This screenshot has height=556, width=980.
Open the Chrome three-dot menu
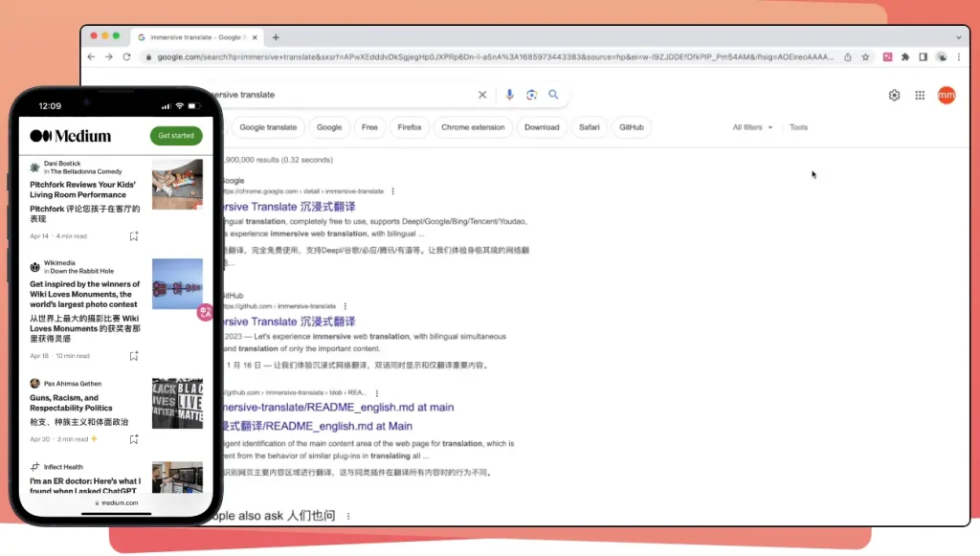[x=959, y=56]
